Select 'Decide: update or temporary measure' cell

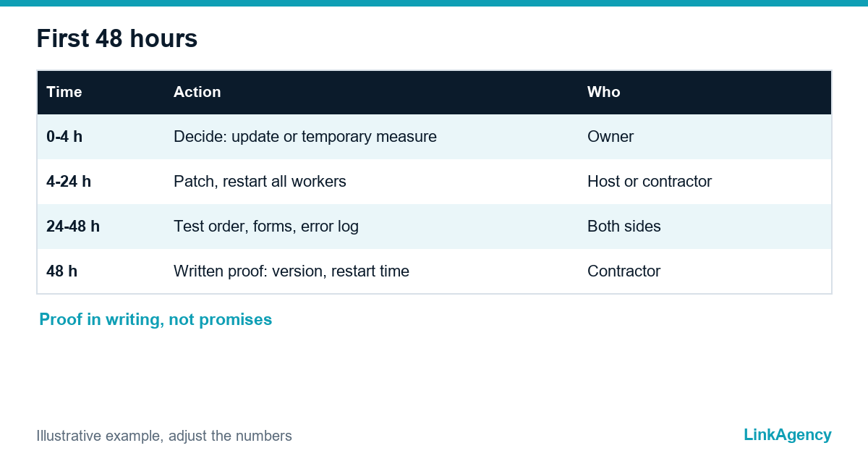coord(305,137)
